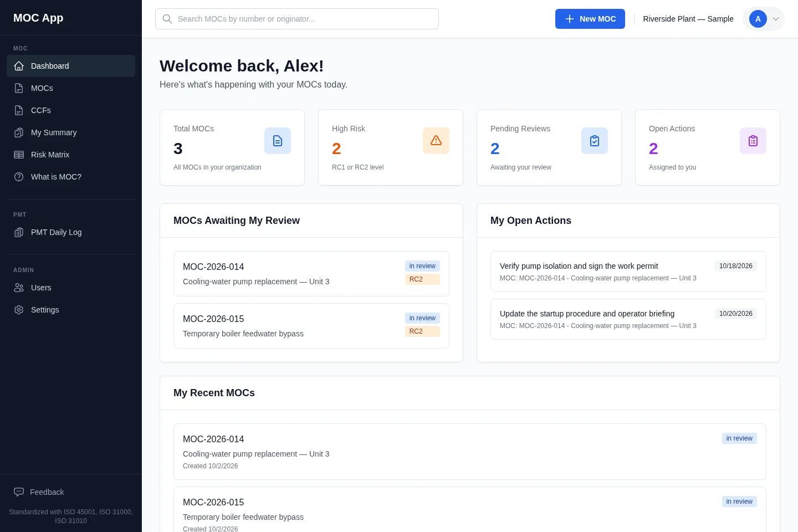Image resolution: width=798 pixels, height=532 pixels.
Task: Click in review badge on recent MOC-2026-015
Action: pyautogui.click(x=739, y=502)
